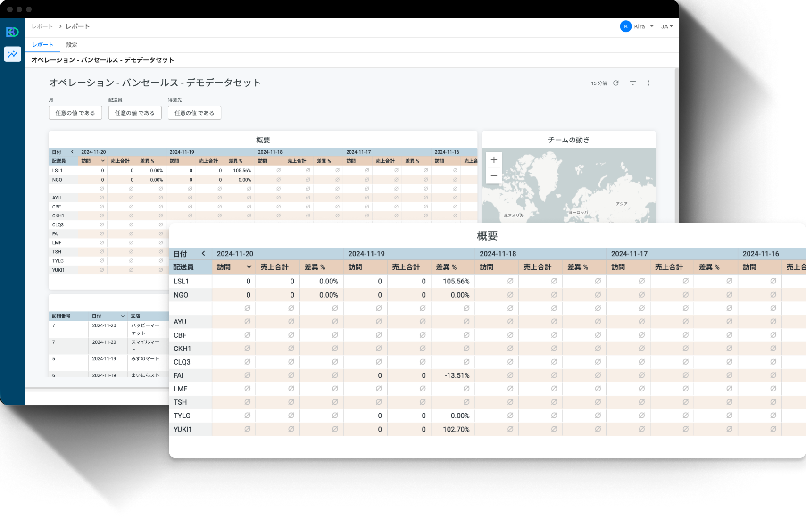This screenshot has width=806, height=532.
Task: Click the レポート breadcrumb root link
Action: 42,26
